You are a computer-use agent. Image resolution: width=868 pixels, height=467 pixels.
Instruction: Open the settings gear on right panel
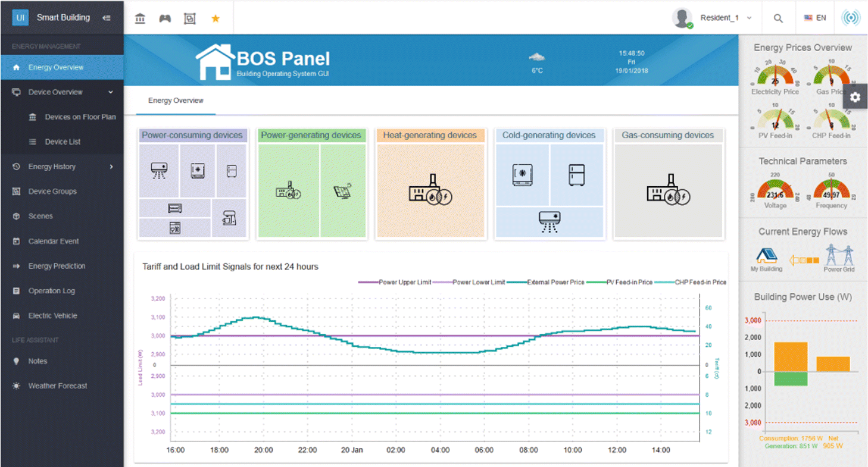[855, 97]
